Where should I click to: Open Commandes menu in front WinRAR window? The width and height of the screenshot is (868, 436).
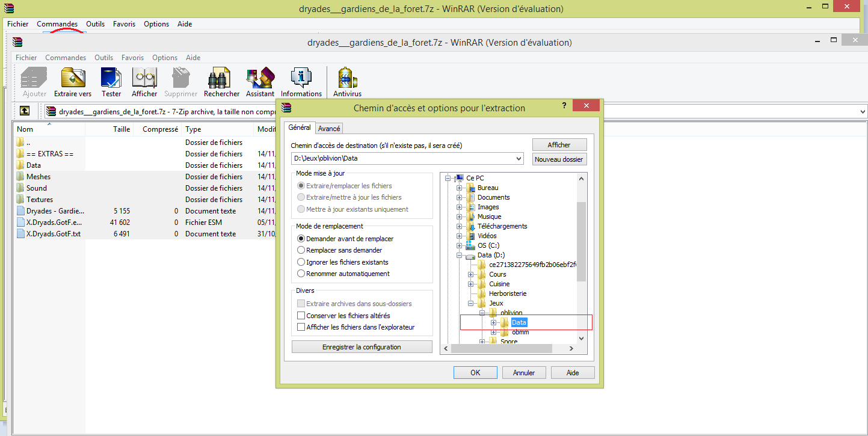click(66, 58)
